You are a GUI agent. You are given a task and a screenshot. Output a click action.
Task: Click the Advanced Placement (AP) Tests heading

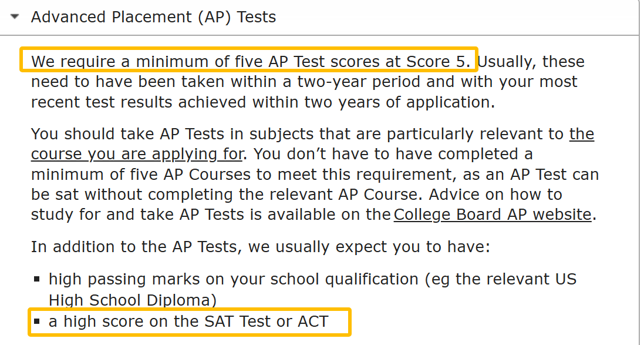pyautogui.click(x=153, y=17)
